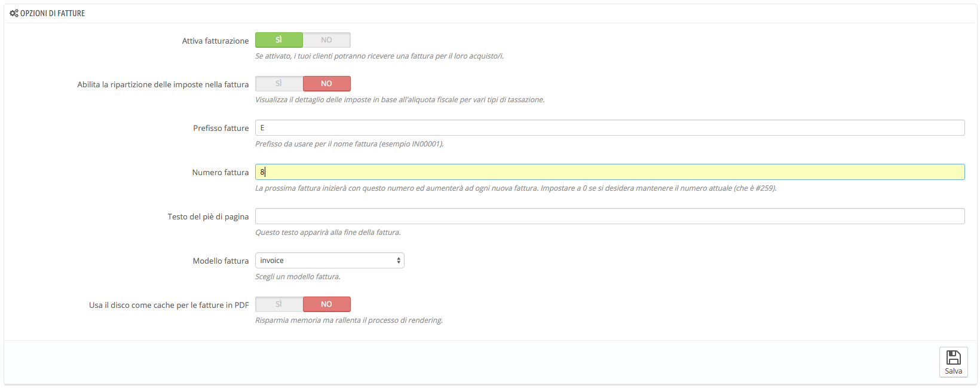This screenshot has width=980, height=388.
Task: Click the Abilita la ripartizione delle imposte label
Action: (x=163, y=84)
